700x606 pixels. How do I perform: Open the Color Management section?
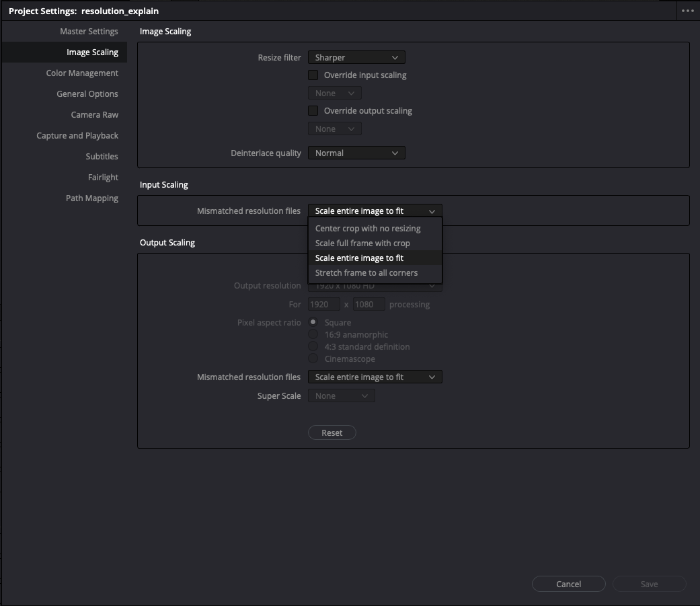(x=82, y=73)
